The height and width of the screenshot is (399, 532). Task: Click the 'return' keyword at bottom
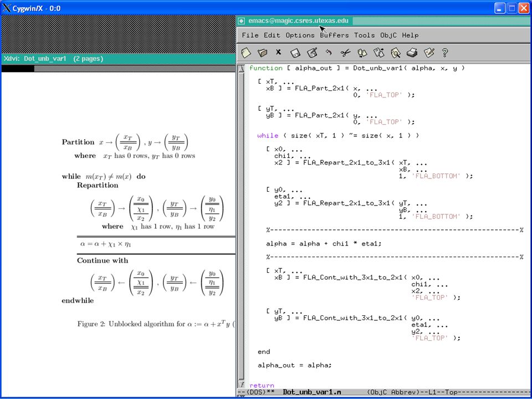click(x=262, y=386)
